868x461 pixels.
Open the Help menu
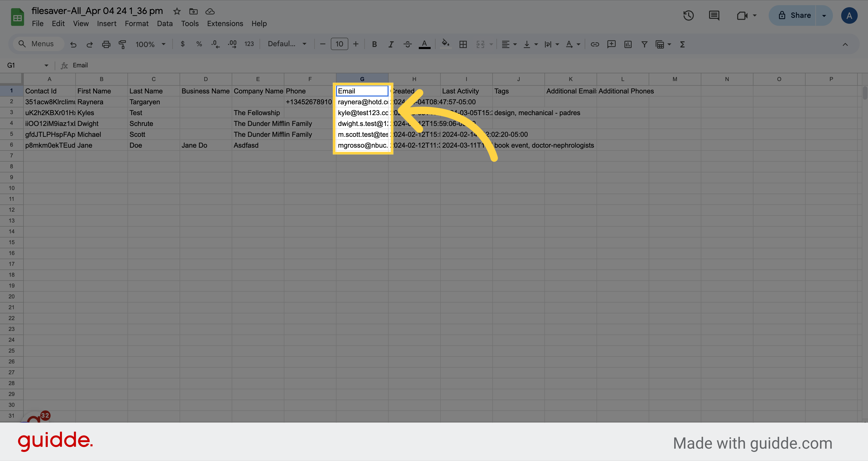coord(259,23)
